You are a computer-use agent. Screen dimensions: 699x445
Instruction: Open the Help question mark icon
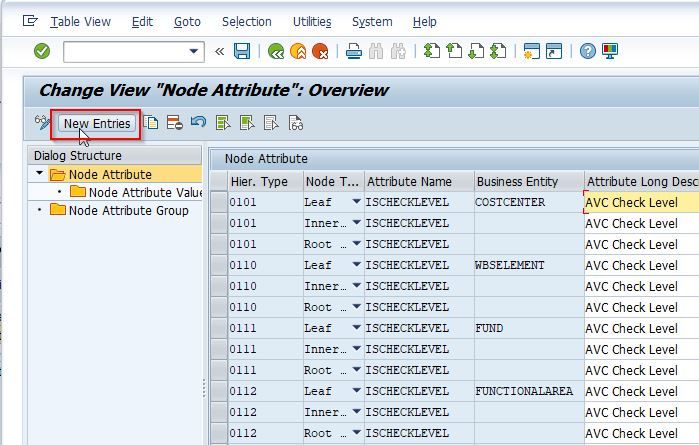coord(588,51)
